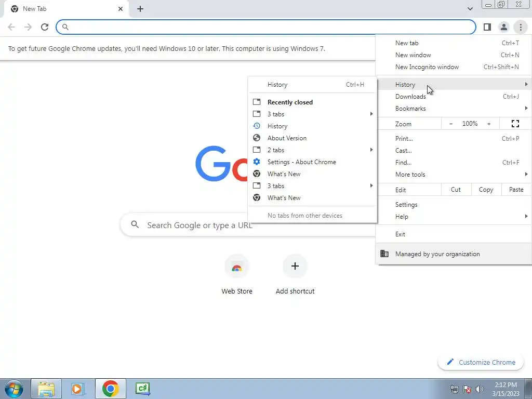
Task: Select New tab menu item
Action: tap(454, 43)
